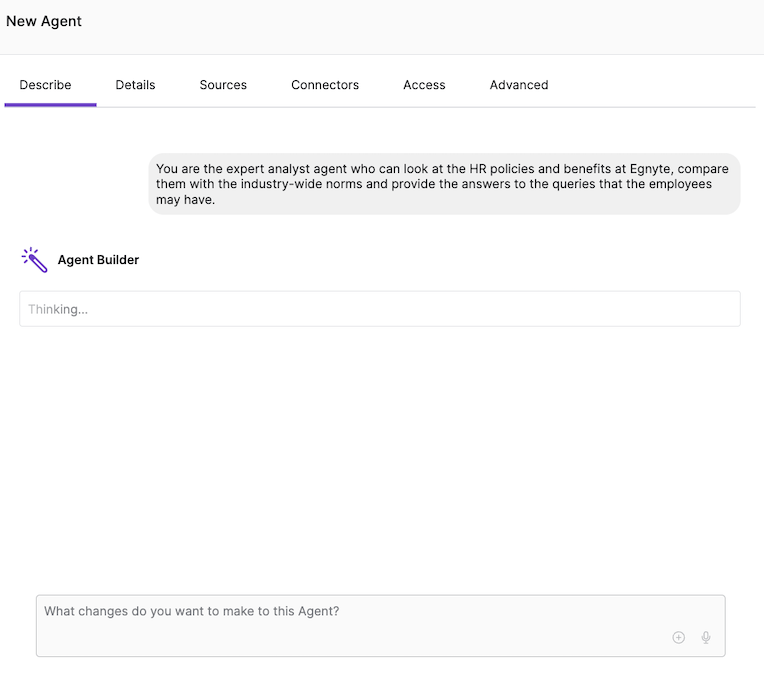Screen dimensions: 764x674
Task: Select the Connectors tab
Action: [325, 85]
